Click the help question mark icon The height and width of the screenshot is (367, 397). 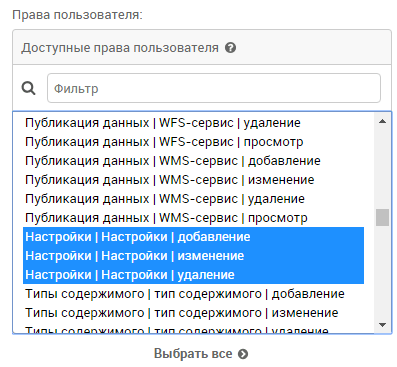click(x=230, y=48)
